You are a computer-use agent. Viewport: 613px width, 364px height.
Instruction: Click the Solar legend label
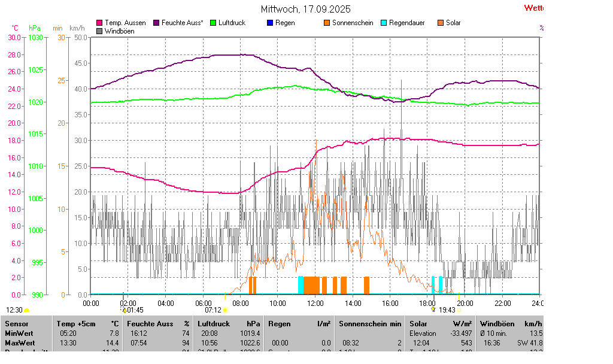[x=454, y=23]
